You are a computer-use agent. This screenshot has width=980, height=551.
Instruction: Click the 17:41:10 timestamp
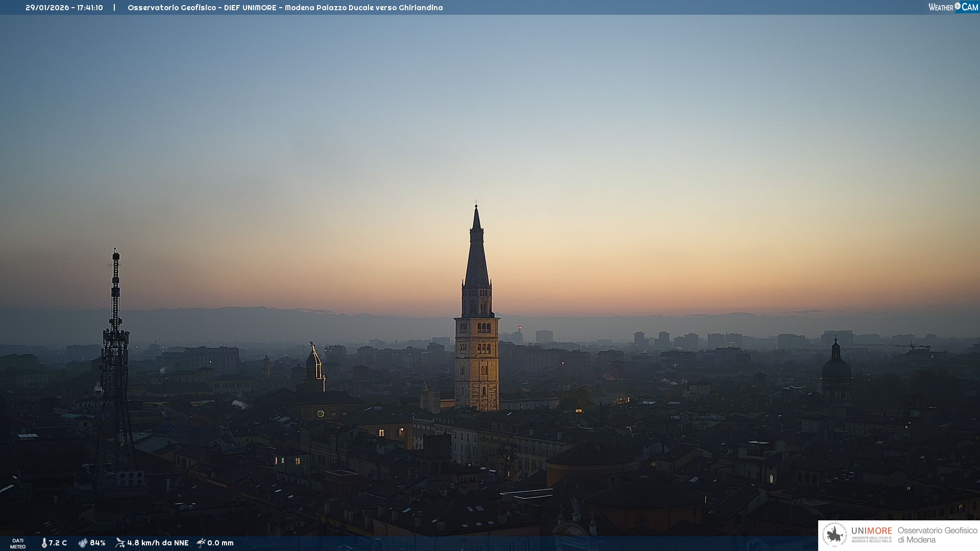click(x=90, y=8)
